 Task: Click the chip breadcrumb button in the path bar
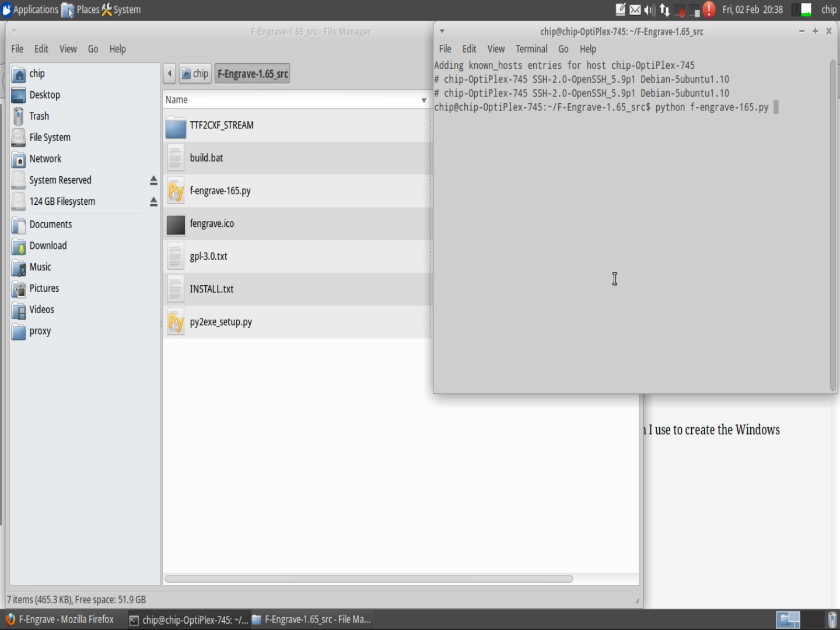click(195, 73)
